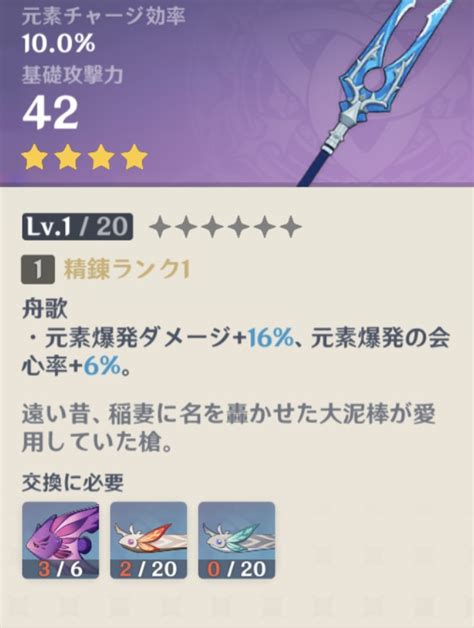Click the 舟歌 passive skill name
Image resolution: width=474 pixels, height=628 pixels.
pos(44,310)
